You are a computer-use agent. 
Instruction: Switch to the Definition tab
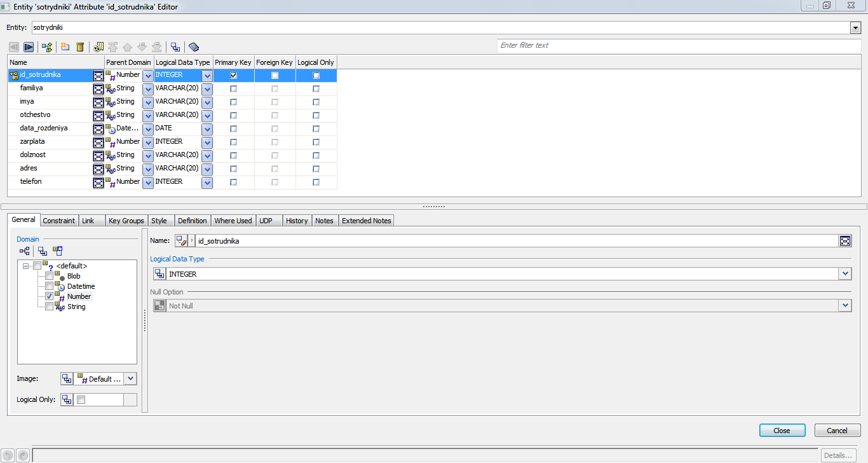tap(193, 221)
